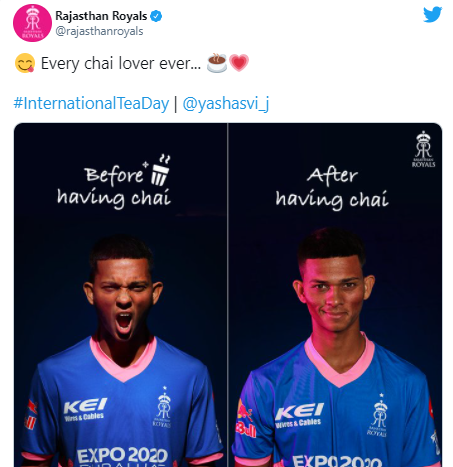Open the #InternationalTeaDay hashtag
453x467 pixels.
click(x=91, y=103)
